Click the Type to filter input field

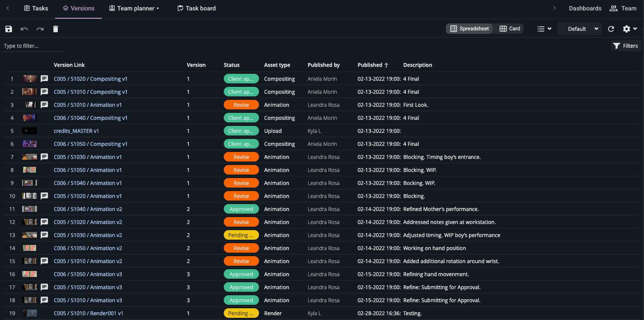coord(33,46)
